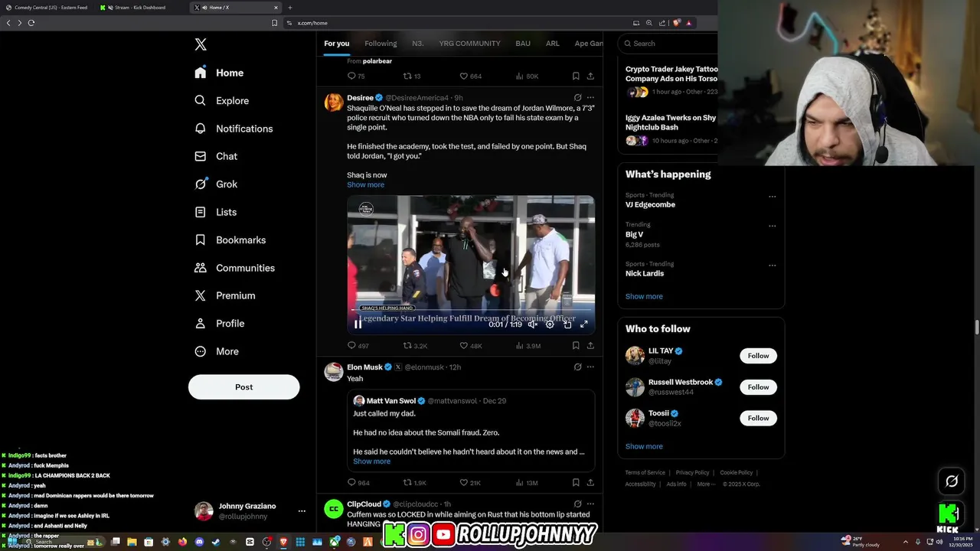The image size is (980, 551).
Task: Open Explore in the sidebar
Action: 221,100
